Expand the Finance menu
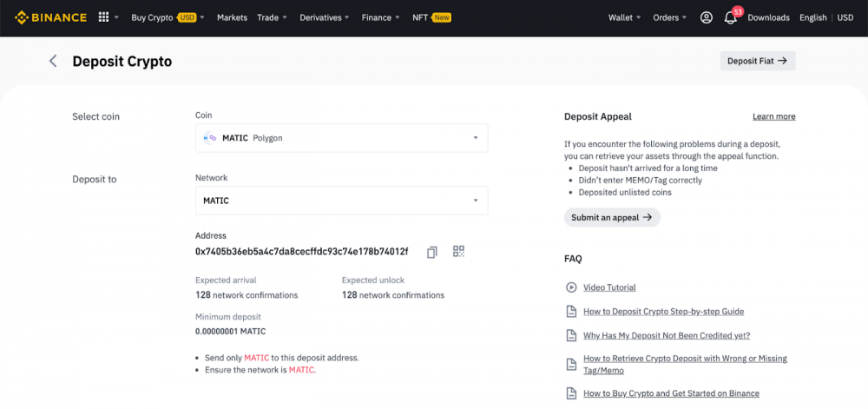868x409 pixels. 381,17
